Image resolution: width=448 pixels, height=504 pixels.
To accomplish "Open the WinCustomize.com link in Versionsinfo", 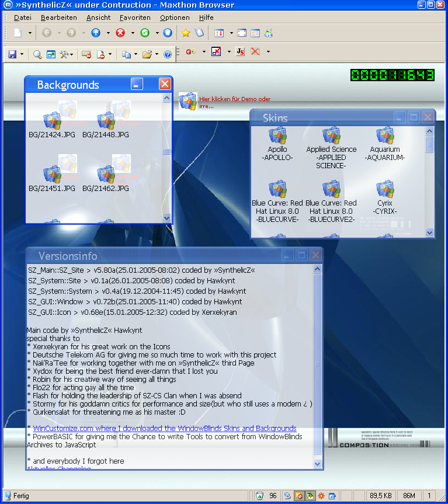I will pyautogui.click(x=165, y=428).
